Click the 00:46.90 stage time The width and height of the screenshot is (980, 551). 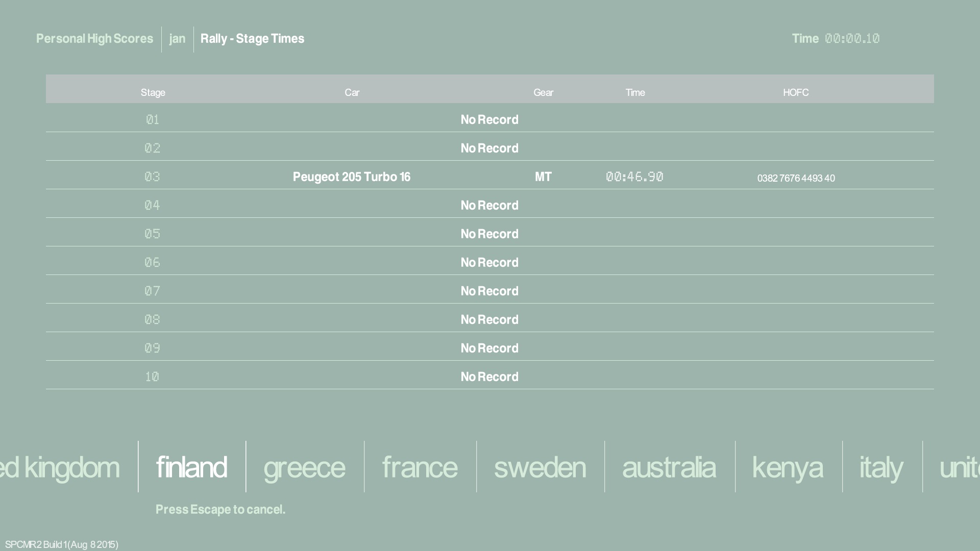pos(634,177)
